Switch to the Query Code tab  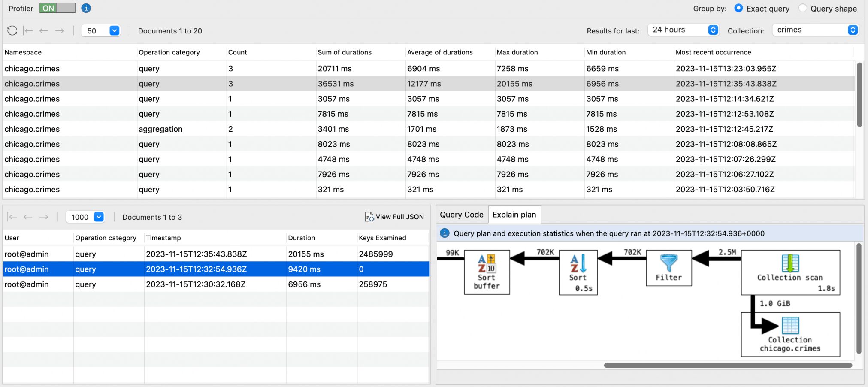pos(462,215)
